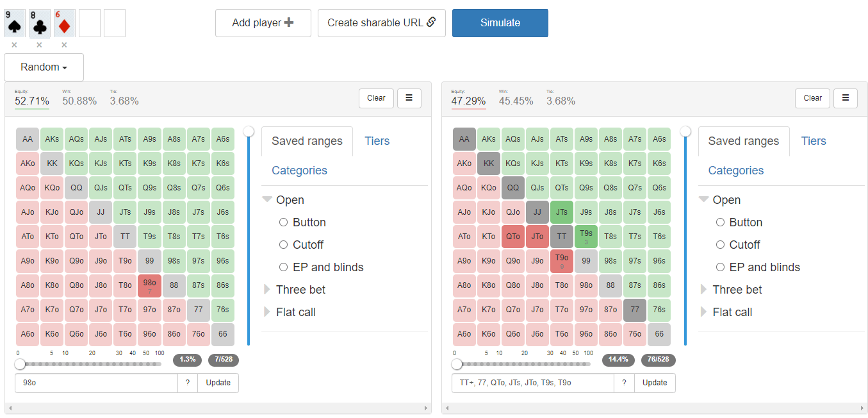
Task: Expand Flat call in right panel
Action: coord(732,312)
